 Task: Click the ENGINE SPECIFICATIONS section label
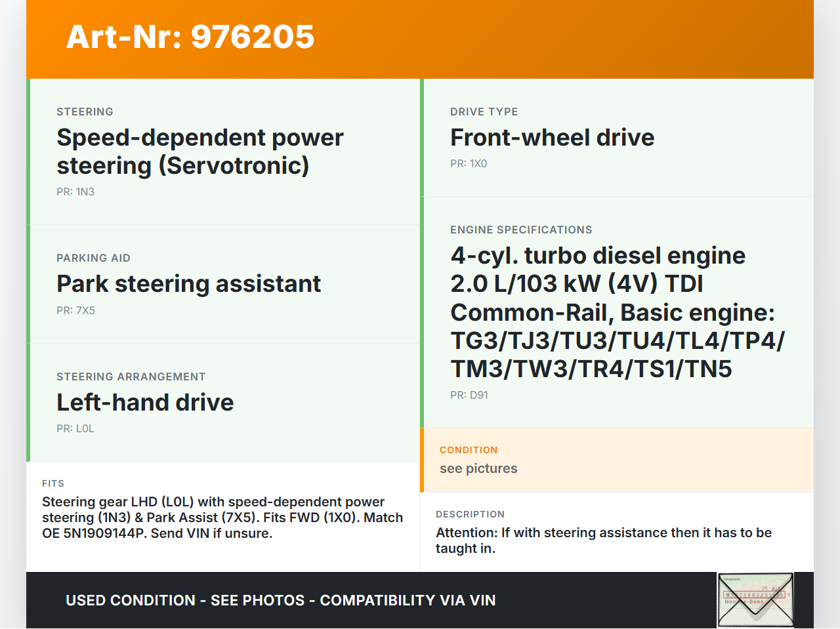click(x=521, y=230)
